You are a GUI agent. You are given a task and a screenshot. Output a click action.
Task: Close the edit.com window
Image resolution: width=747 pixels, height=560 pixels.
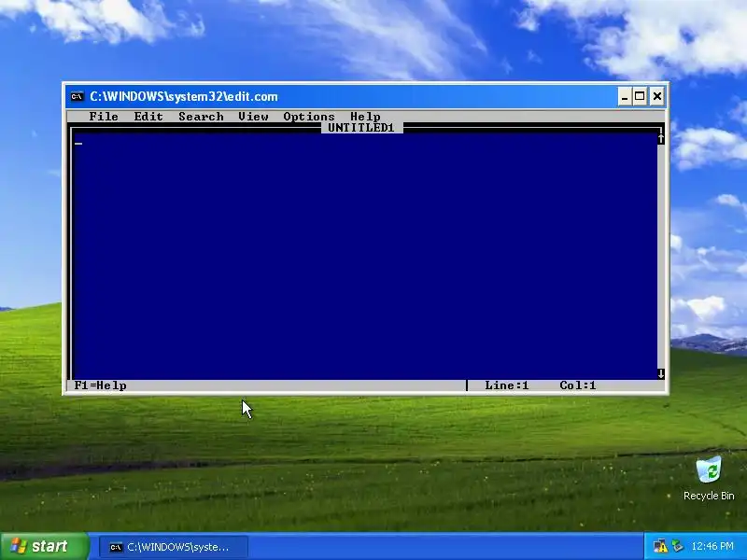(x=657, y=97)
